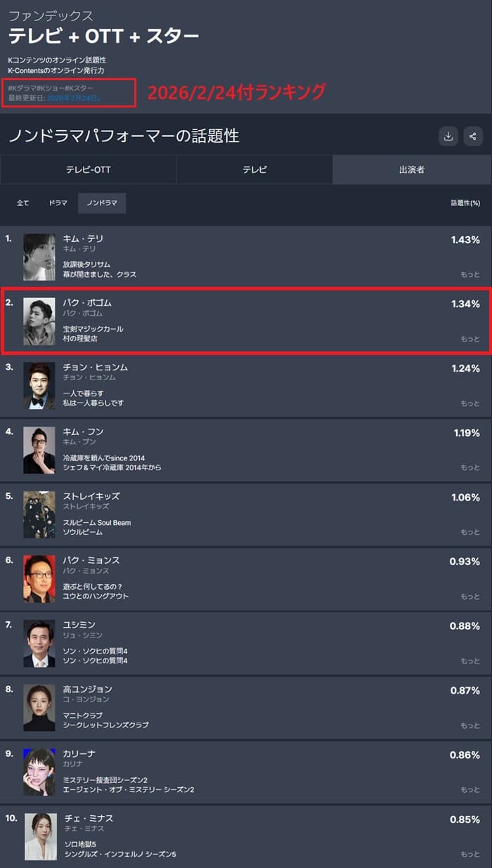The image size is (492, 868).
Task: Expand もっと for キム・テリ
Action: 470,274
